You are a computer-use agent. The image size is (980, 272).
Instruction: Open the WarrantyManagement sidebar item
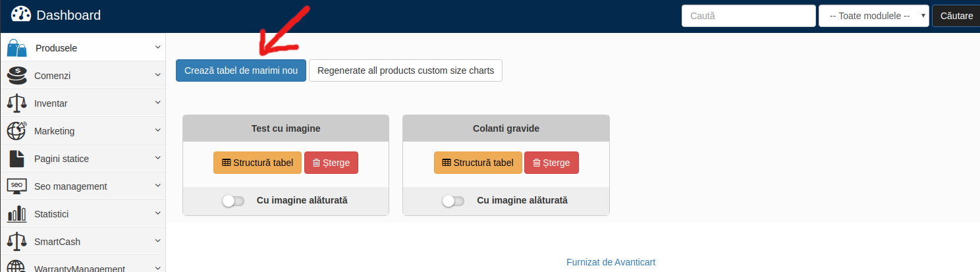[83, 265]
